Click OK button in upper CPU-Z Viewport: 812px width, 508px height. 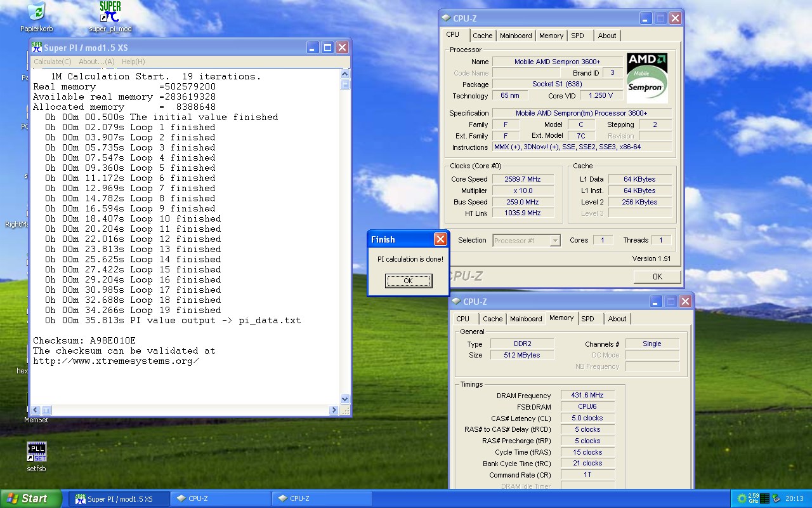pos(657,276)
